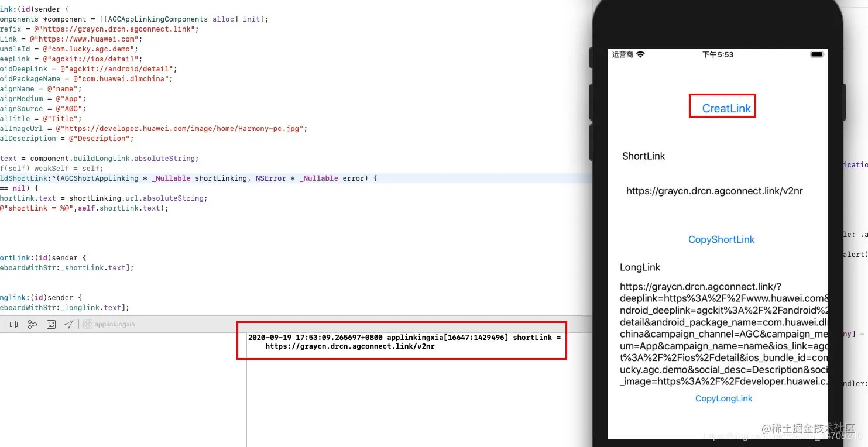Click the code line with com.lucky.agc.demo
868x447 pixels.
point(69,49)
